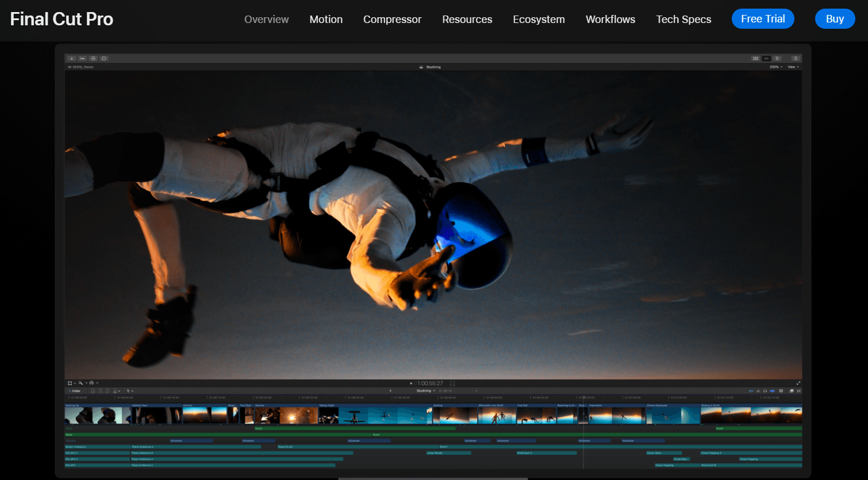Select the Desert Ambience audio clip
Image resolution: width=868 pixels, height=480 pixels.
[x=98, y=447]
